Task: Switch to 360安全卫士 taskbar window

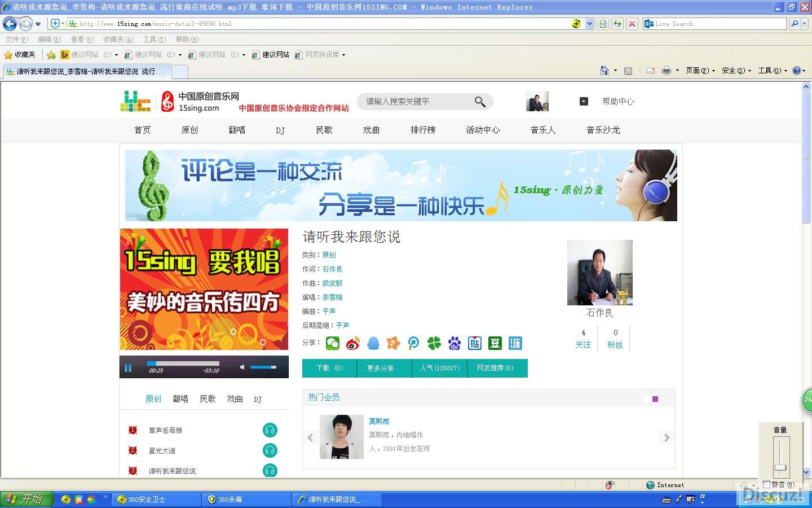Action: point(157,500)
